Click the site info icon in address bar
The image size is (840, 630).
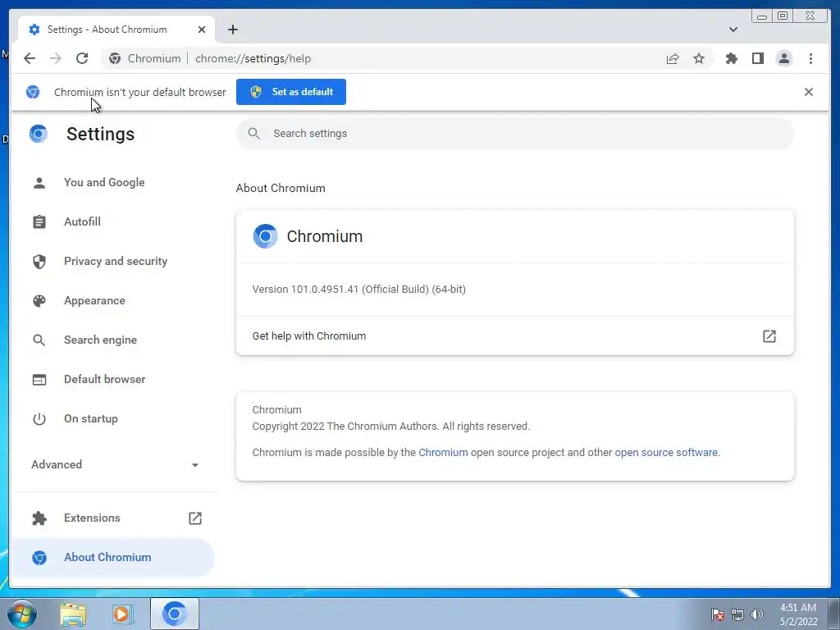point(115,58)
